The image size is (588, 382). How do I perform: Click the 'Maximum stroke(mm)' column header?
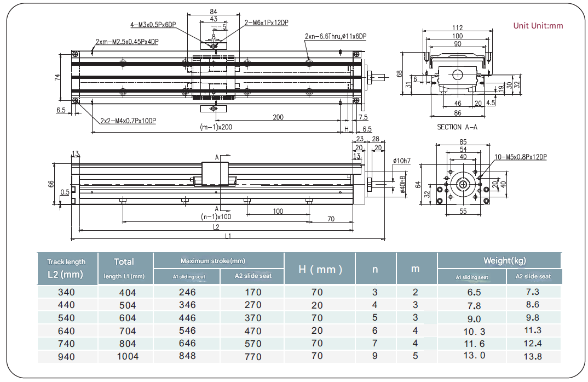219,261
